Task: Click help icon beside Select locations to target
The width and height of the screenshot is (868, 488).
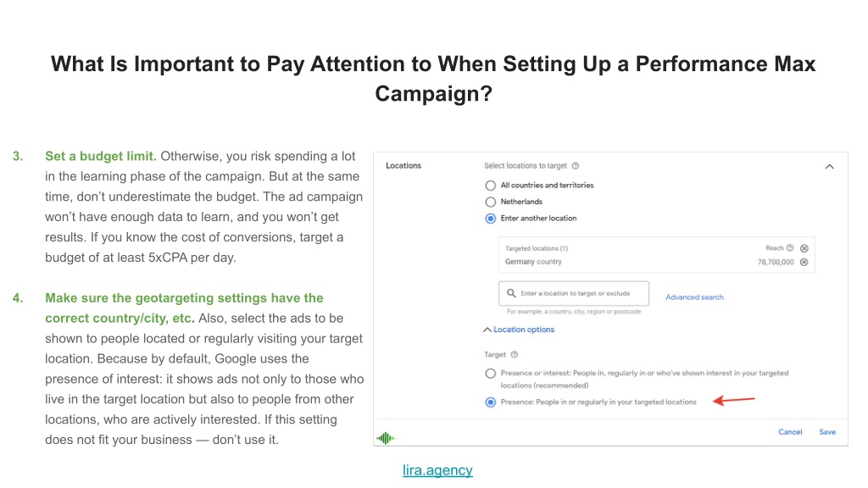Action: click(576, 166)
